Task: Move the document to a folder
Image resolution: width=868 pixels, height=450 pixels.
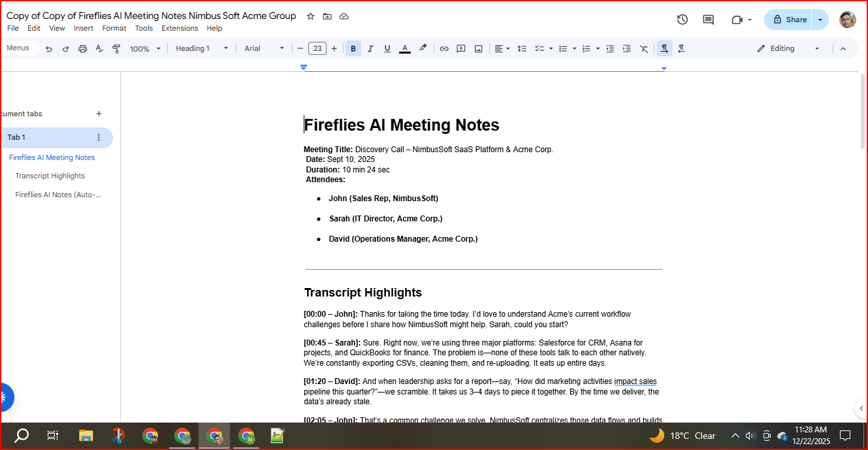Action: point(327,16)
